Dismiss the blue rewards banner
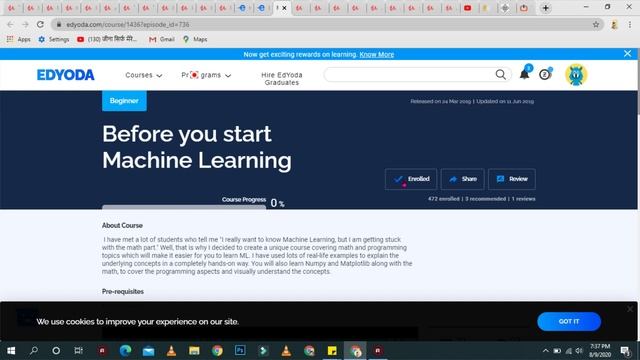640x360 pixels. click(x=627, y=54)
